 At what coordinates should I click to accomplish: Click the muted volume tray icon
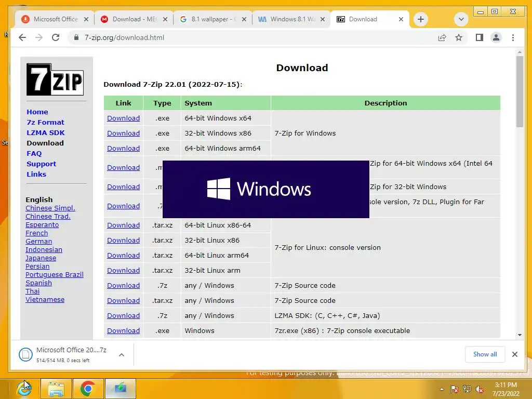tap(480, 389)
